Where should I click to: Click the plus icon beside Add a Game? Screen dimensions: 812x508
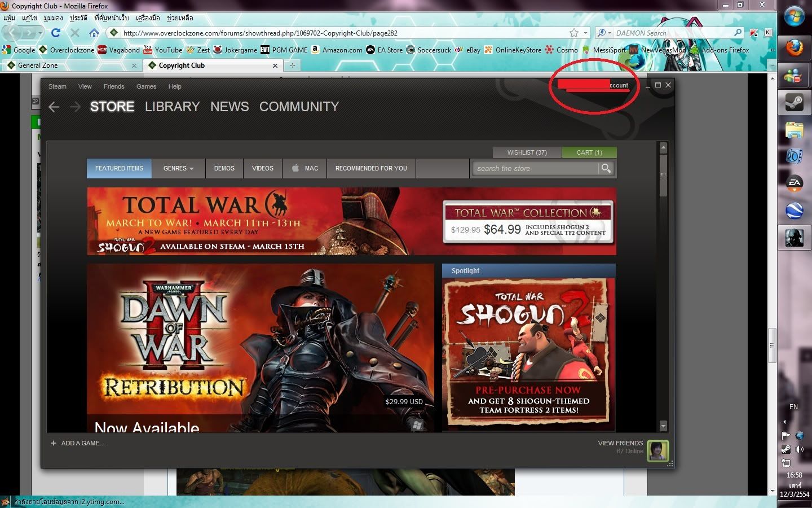click(x=54, y=443)
